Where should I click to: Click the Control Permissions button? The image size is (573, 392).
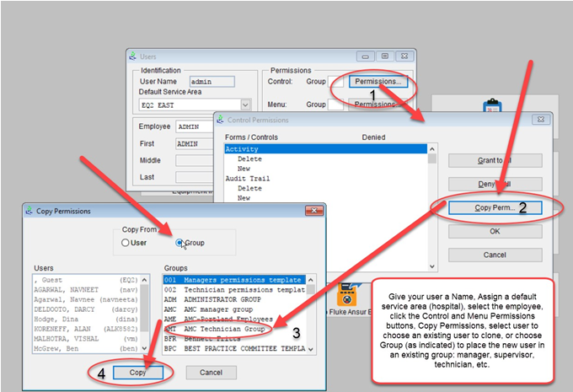[382, 82]
